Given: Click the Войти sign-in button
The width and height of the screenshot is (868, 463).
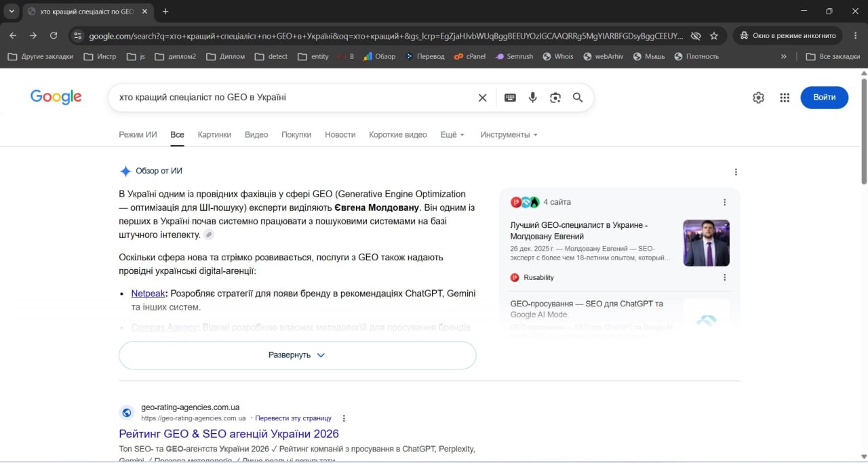Looking at the screenshot, I should coord(824,98).
